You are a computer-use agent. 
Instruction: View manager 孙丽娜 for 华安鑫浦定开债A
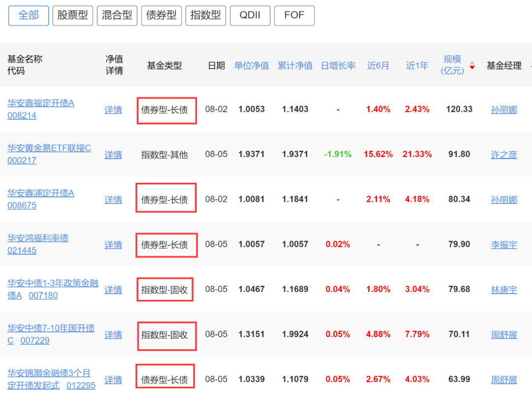pyautogui.click(x=504, y=199)
